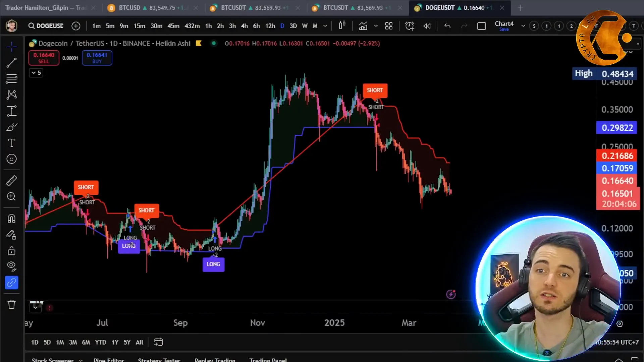Select the crosshair cursor tool
644x362 pixels.
coord(11,47)
